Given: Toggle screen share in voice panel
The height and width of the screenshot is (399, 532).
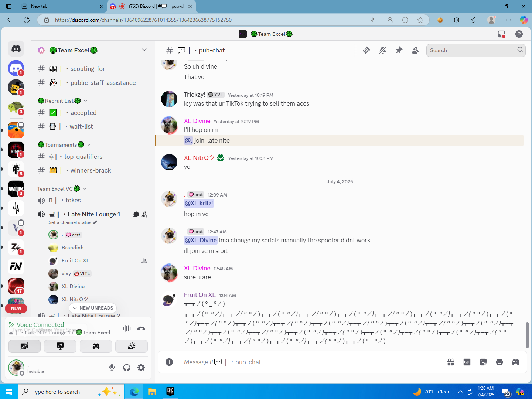Looking at the screenshot, I should tap(60, 346).
